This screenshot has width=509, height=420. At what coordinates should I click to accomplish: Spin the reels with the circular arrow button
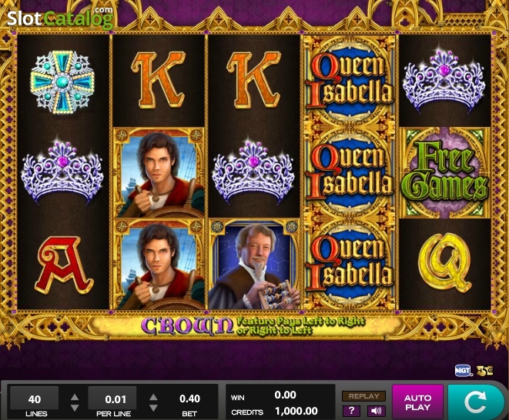(x=476, y=402)
